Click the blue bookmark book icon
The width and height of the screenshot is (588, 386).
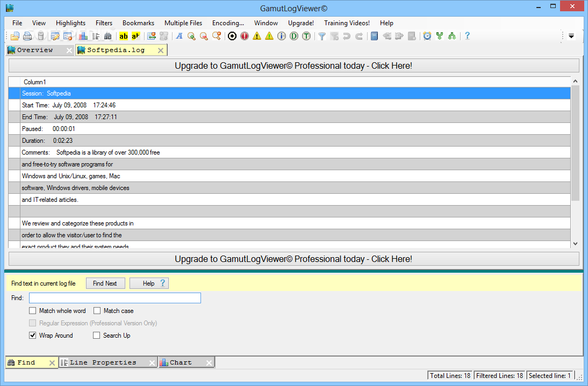374,37
